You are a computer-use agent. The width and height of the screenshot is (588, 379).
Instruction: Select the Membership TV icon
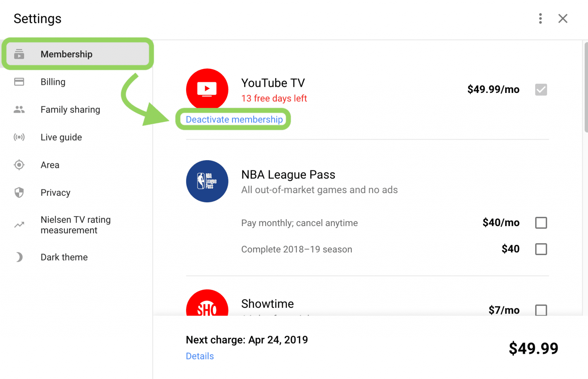[x=19, y=54]
